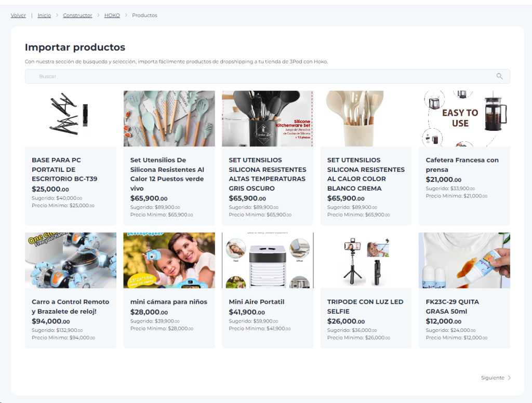Click the Importar productos heading
This screenshot has width=532, height=403.
point(75,47)
